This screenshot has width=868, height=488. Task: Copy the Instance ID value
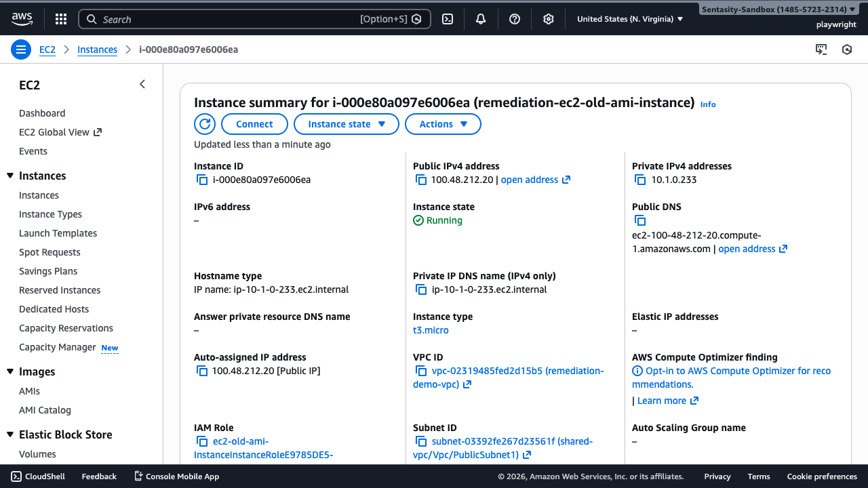point(201,180)
